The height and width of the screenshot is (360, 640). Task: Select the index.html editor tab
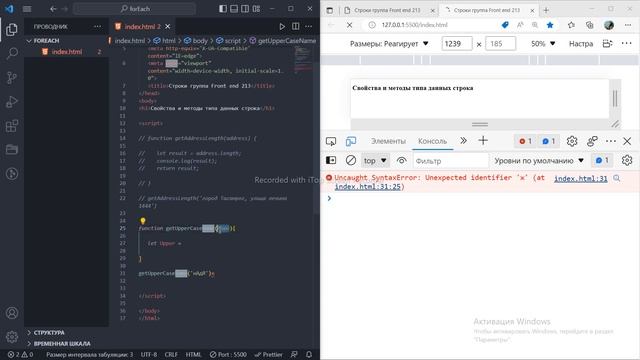pos(142,27)
